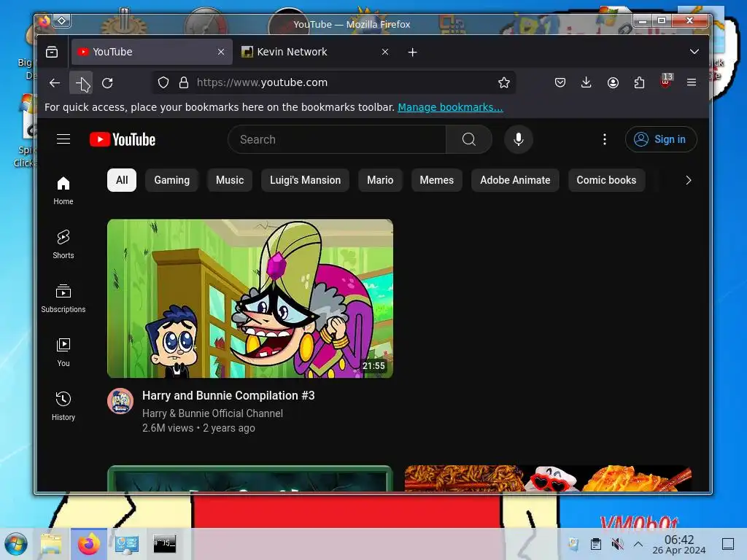Open Harry and Bunnie Compilation #3 title
The width and height of the screenshot is (747, 560).
[x=228, y=395]
